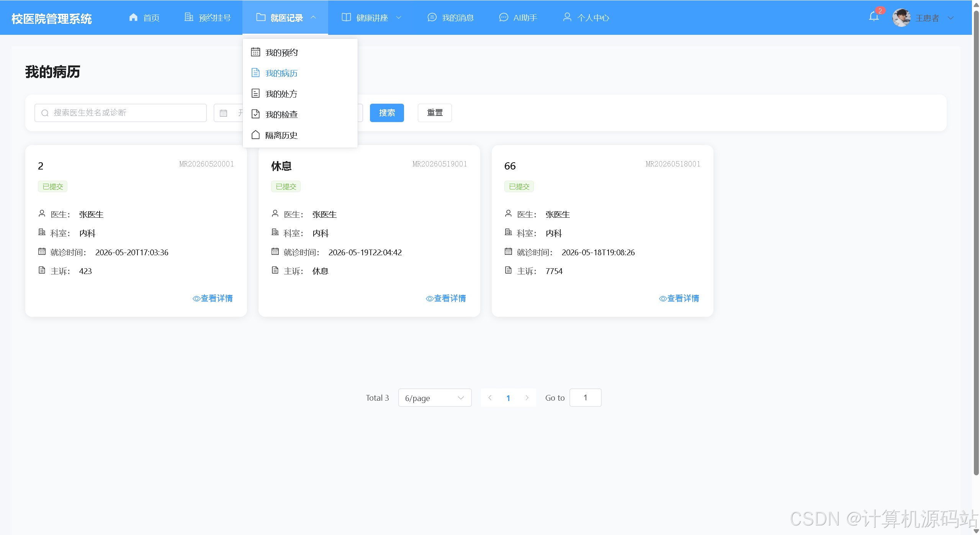Click the doctor icon in record MR20260518001

(508, 214)
